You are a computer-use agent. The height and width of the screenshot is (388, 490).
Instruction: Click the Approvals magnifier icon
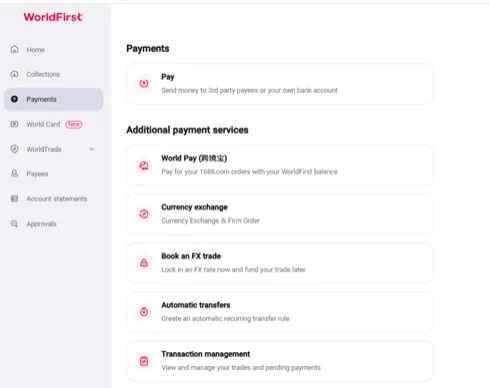(14, 224)
